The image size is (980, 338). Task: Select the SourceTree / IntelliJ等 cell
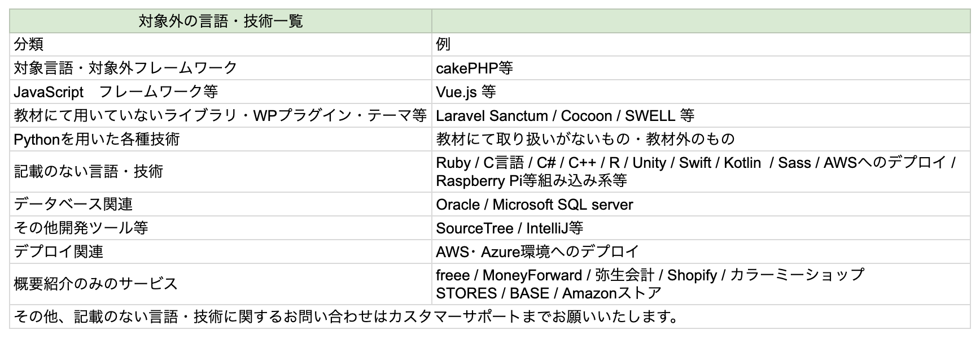[x=701, y=228]
